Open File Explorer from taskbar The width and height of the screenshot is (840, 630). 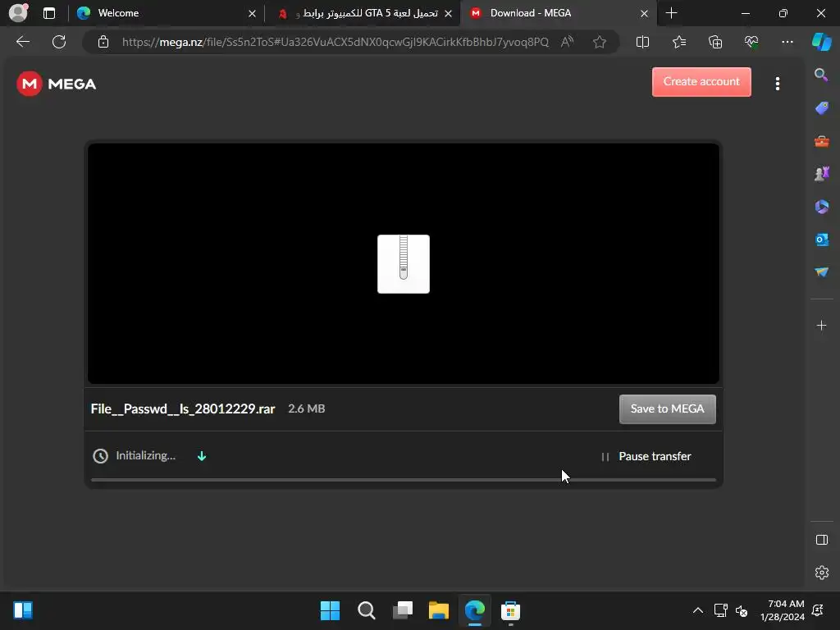coord(439,610)
